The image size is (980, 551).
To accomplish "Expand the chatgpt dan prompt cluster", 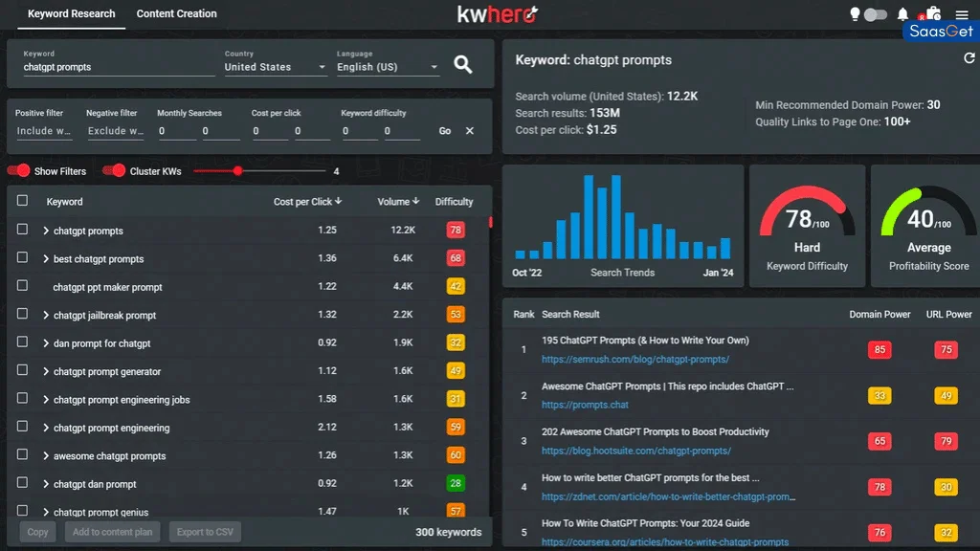I will pyautogui.click(x=46, y=483).
